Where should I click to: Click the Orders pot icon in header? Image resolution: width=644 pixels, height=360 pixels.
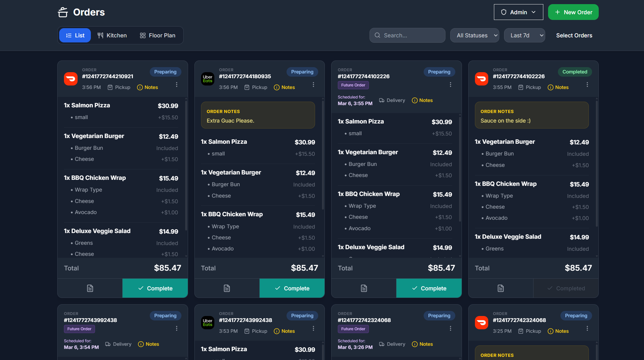pos(63,12)
